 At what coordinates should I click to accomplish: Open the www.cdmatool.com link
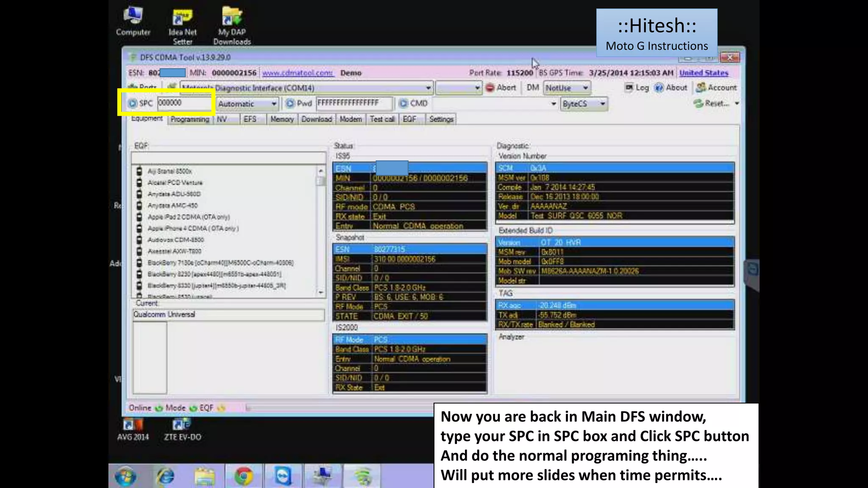(298, 73)
